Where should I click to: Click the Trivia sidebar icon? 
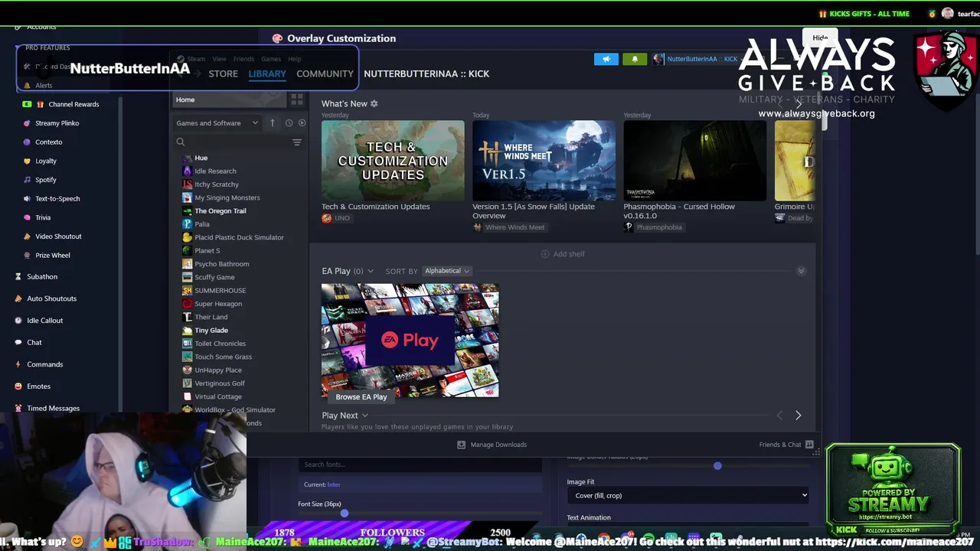tap(28, 217)
